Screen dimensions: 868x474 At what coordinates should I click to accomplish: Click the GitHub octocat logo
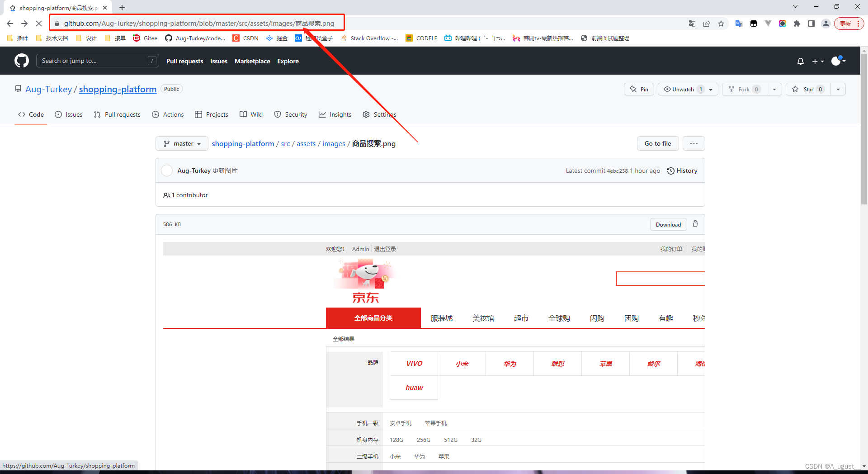pos(21,61)
